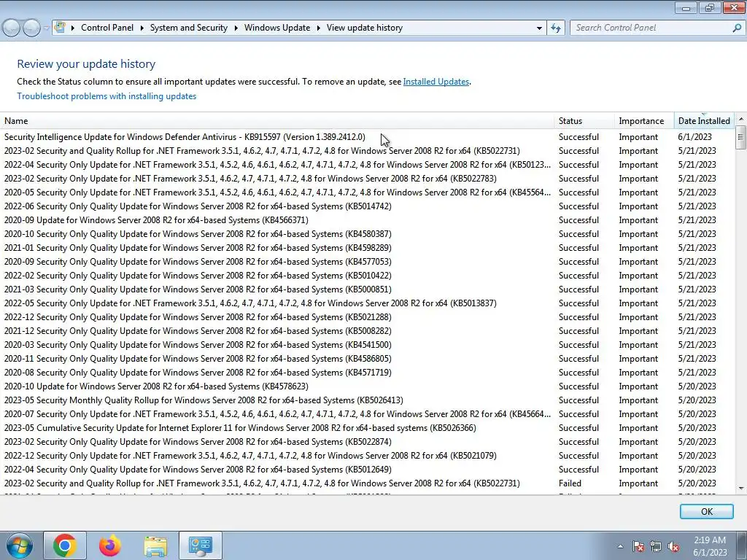Click the muted volume speaker tray icon

click(x=673, y=547)
